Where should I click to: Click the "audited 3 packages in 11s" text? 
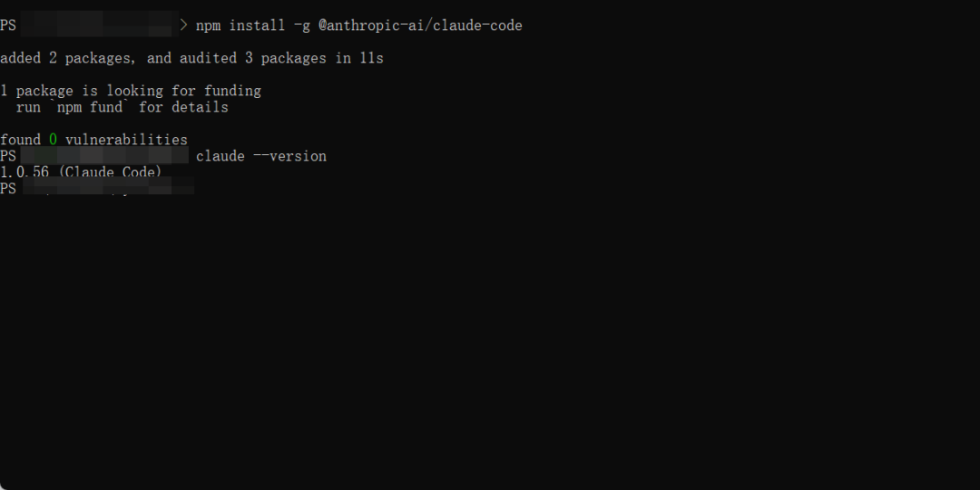281,58
